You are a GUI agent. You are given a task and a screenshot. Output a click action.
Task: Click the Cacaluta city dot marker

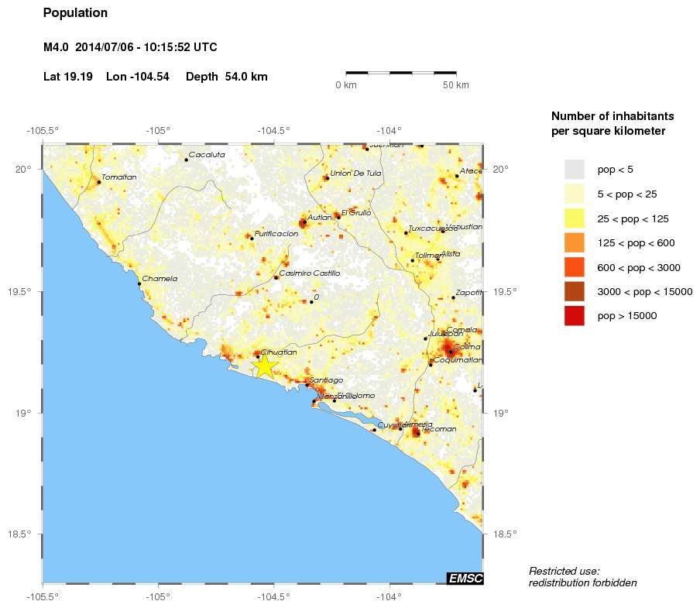click(x=186, y=160)
